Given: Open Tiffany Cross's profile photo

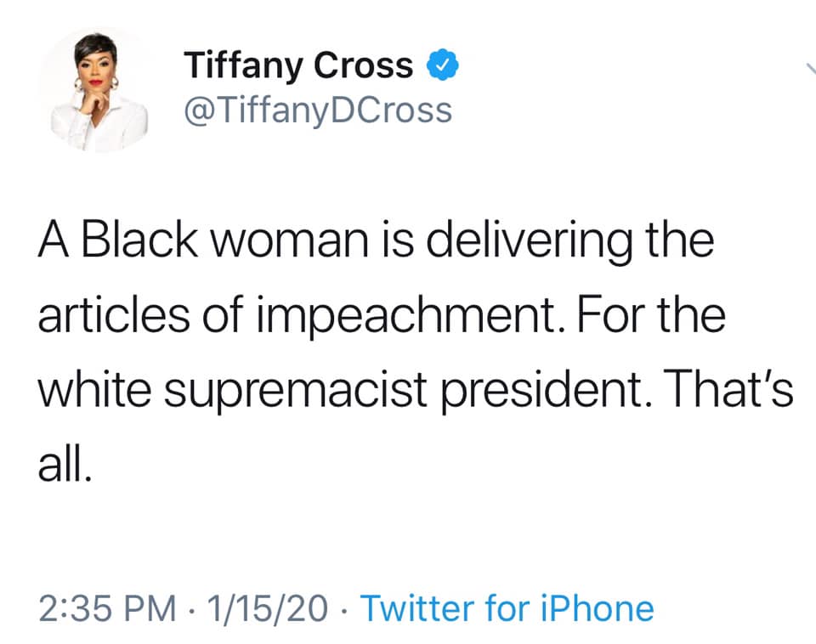Looking at the screenshot, I should click(x=93, y=90).
